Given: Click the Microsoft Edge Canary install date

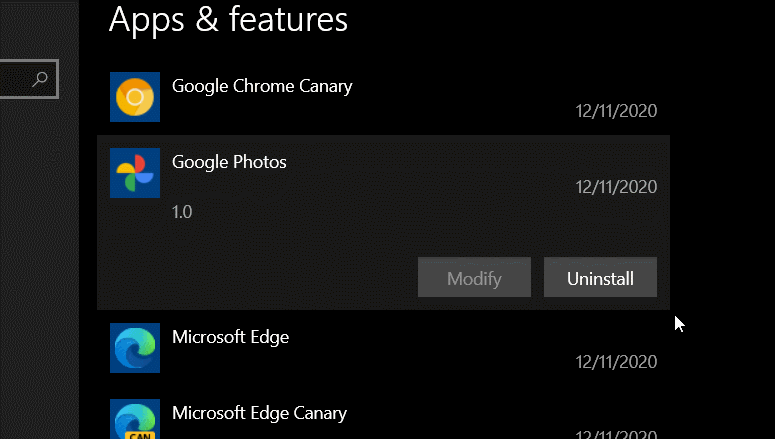Looking at the screenshot, I should click(616, 434).
